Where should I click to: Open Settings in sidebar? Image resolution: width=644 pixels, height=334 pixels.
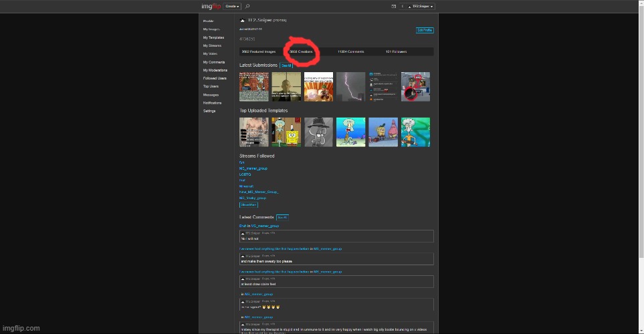coord(209,111)
